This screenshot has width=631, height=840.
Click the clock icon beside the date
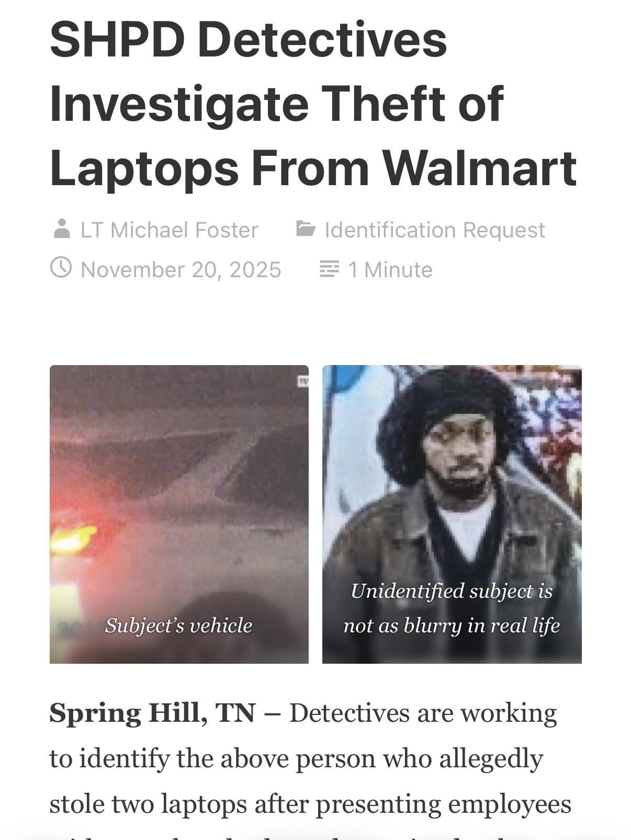(61, 267)
